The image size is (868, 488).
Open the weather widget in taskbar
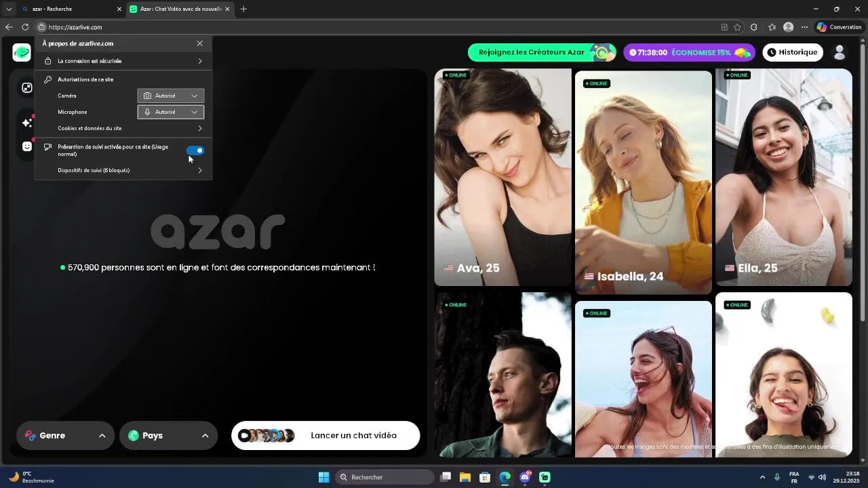click(31, 477)
